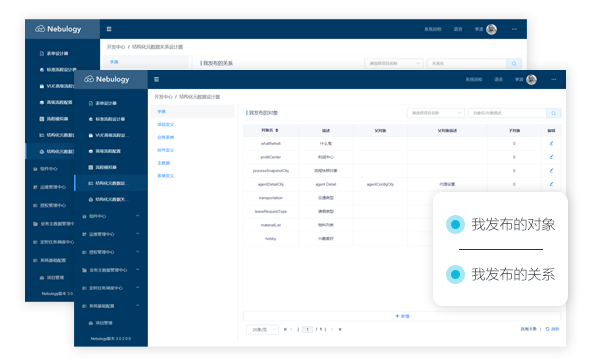Click the 开发中心 breadcrumb link
590x360 pixels.
[x=163, y=97]
